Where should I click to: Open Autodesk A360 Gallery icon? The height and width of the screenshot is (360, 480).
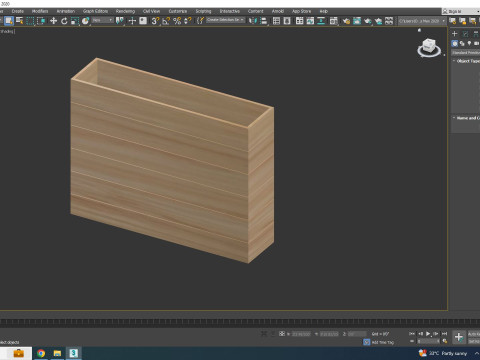click(389, 21)
